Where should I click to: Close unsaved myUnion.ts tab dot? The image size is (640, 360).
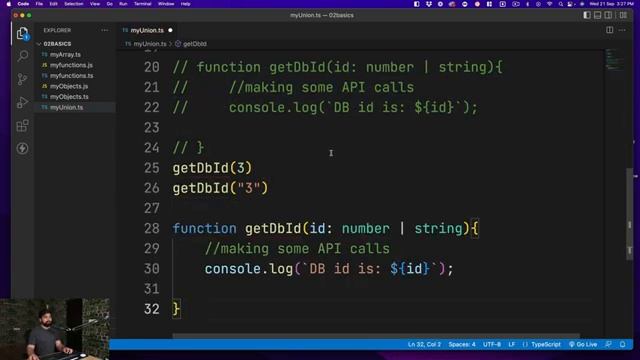click(170, 30)
